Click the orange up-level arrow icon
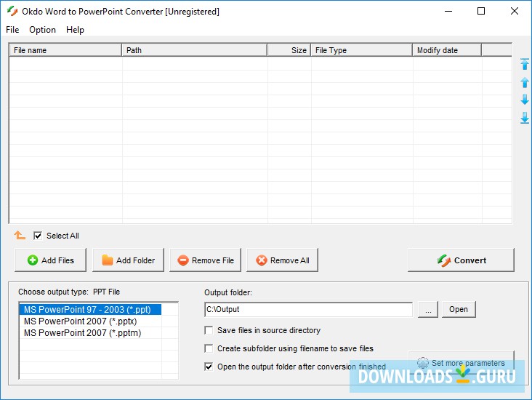The height and width of the screenshot is (400, 532). click(20, 235)
